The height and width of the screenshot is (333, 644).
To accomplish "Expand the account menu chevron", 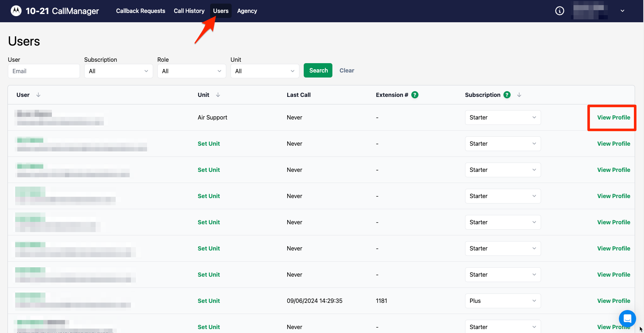I will pyautogui.click(x=622, y=11).
